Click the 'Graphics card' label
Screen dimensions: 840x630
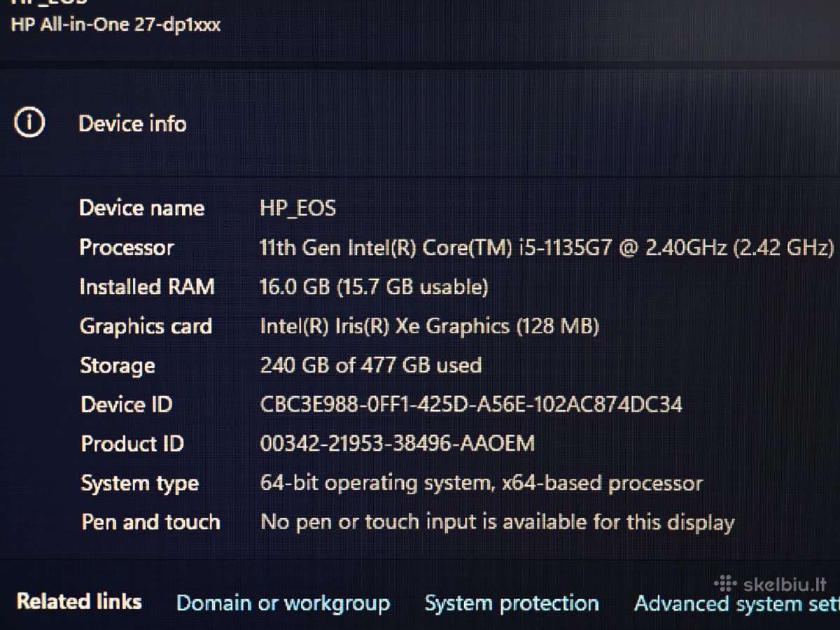pos(146,327)
